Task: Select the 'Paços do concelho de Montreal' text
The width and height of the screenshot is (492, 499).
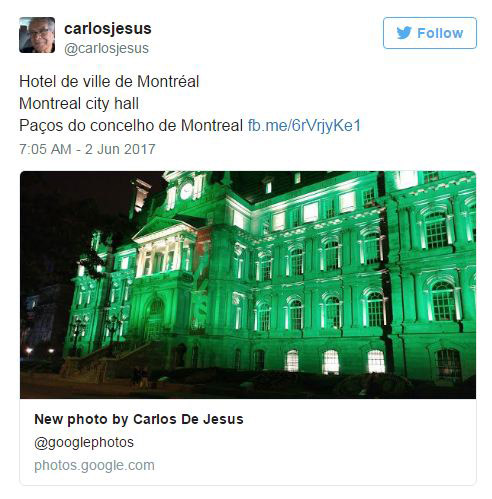Action: click(131, 126)
